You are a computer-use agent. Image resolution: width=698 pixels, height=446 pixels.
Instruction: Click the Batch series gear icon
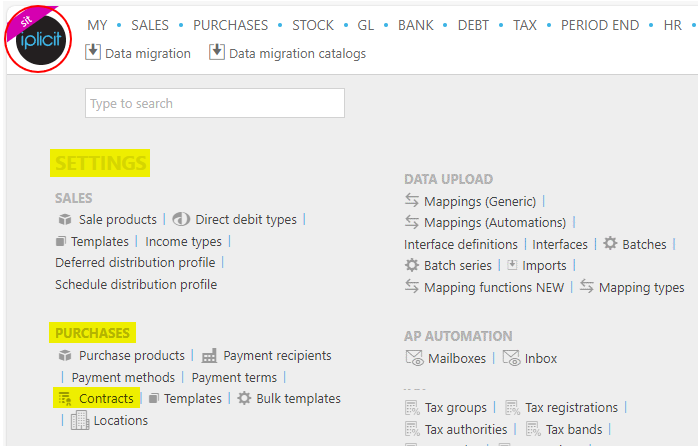[x=412, y=265]
